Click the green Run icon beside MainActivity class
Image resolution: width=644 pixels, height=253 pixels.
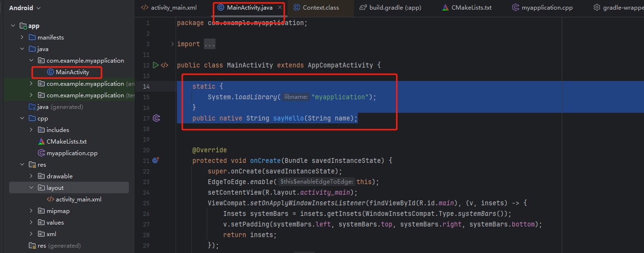pos(156,65)
